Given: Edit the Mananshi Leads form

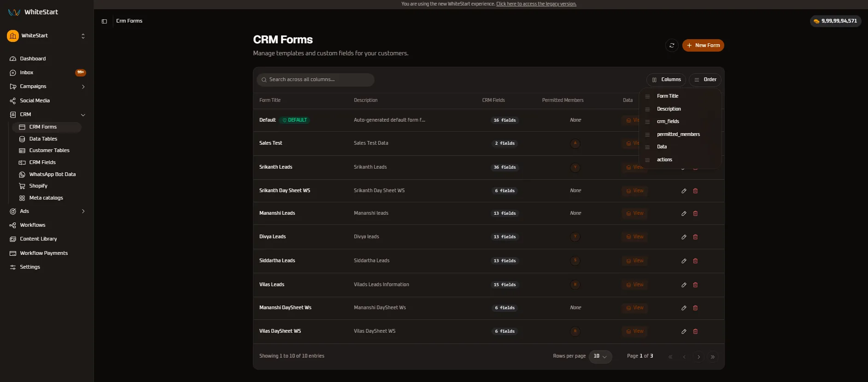Looking at the screenshot, I should (x=684, y=213).
